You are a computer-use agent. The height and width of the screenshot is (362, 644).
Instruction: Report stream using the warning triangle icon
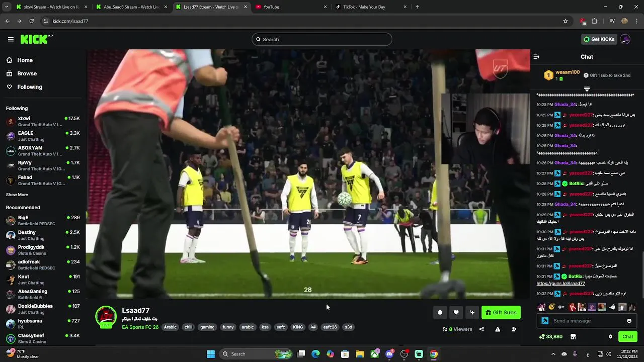click(498, 329)
